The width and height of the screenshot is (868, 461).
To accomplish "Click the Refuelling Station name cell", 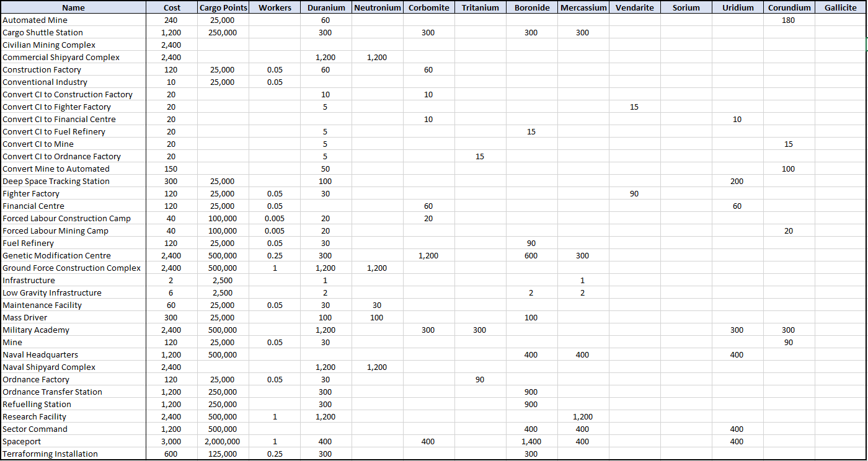I will coord(74,404).
